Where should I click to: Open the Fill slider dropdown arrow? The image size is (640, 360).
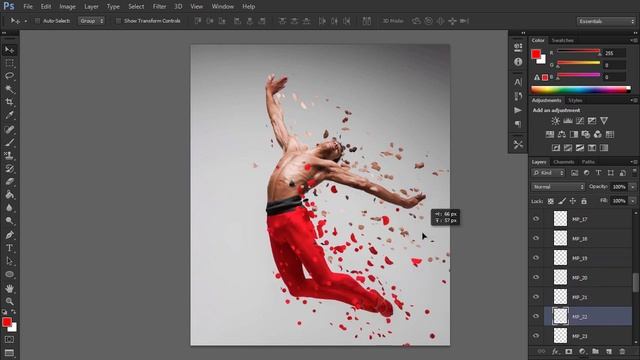click(x=632, y=201)
